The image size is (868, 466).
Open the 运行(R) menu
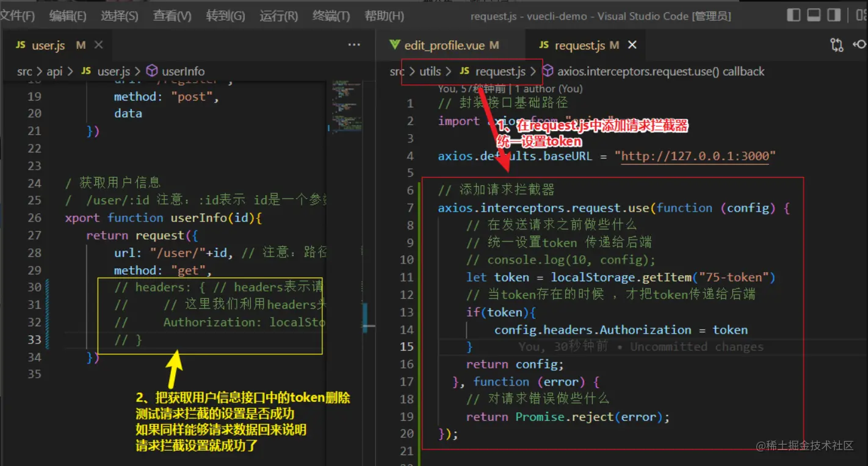(x=279, y=16)
